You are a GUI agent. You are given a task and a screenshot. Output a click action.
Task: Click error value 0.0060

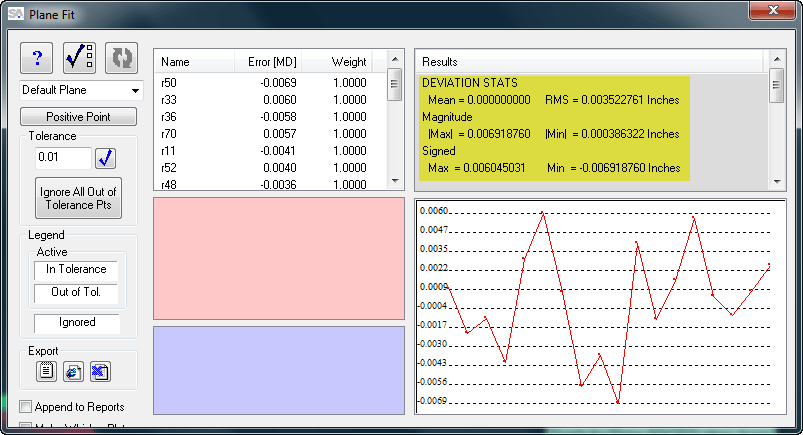(x=280, y=100)
